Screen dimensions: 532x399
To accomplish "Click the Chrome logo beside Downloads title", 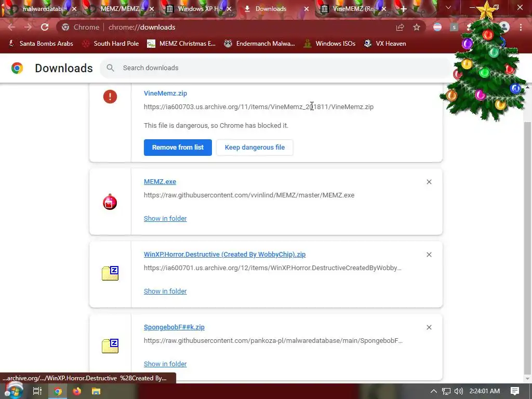I will 17,68.
